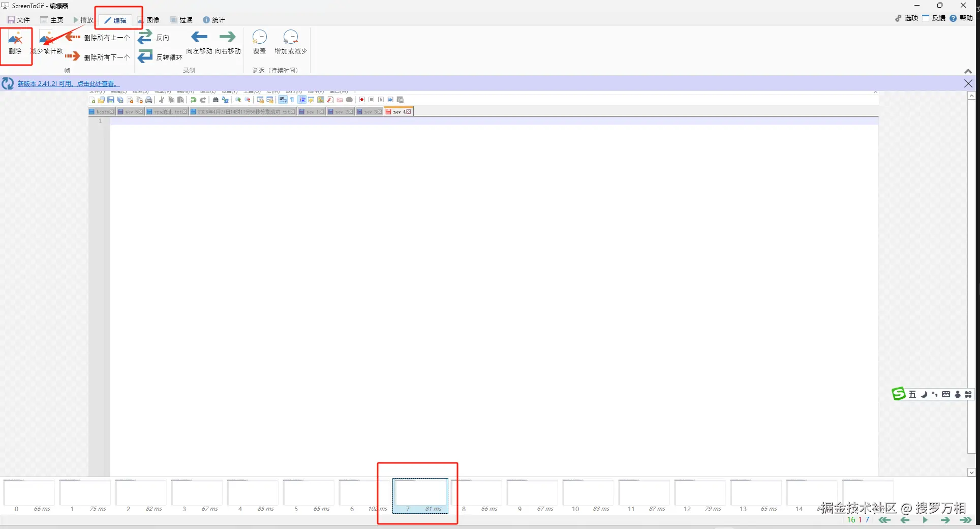Toggle punctuation mode on the IME bar
The width and height of the screenshot is (980, 529).
pyautogui.click(x=935, y=394)
